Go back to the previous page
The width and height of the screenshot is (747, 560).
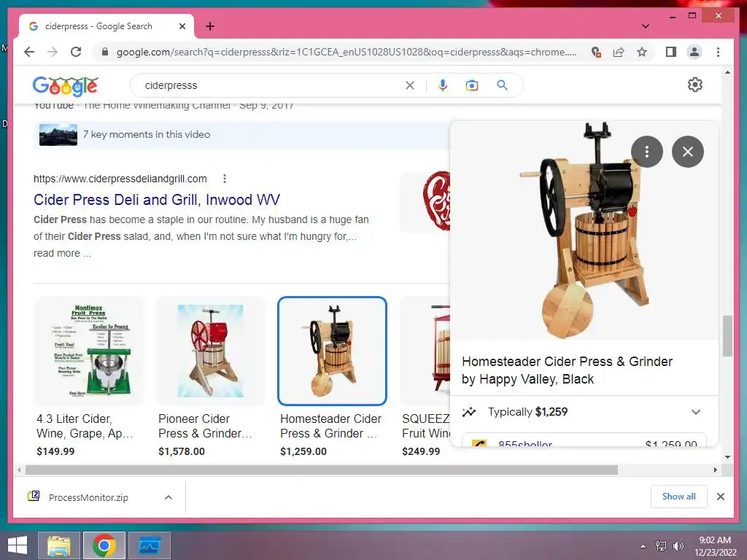(29, 52)
